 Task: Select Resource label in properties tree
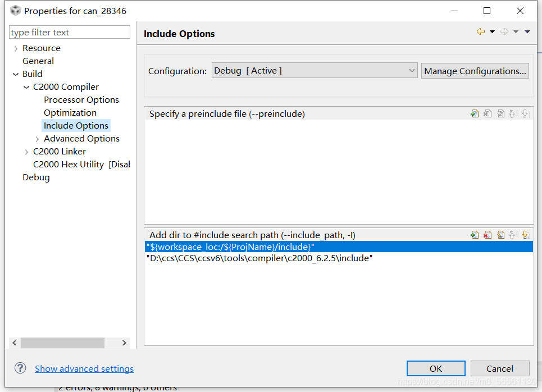coord(42,48)
